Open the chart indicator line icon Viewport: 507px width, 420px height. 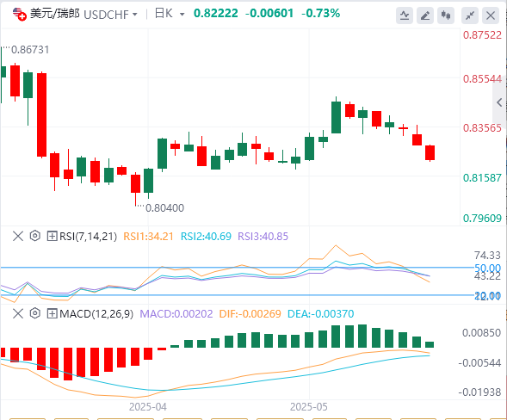pos(405,15)
